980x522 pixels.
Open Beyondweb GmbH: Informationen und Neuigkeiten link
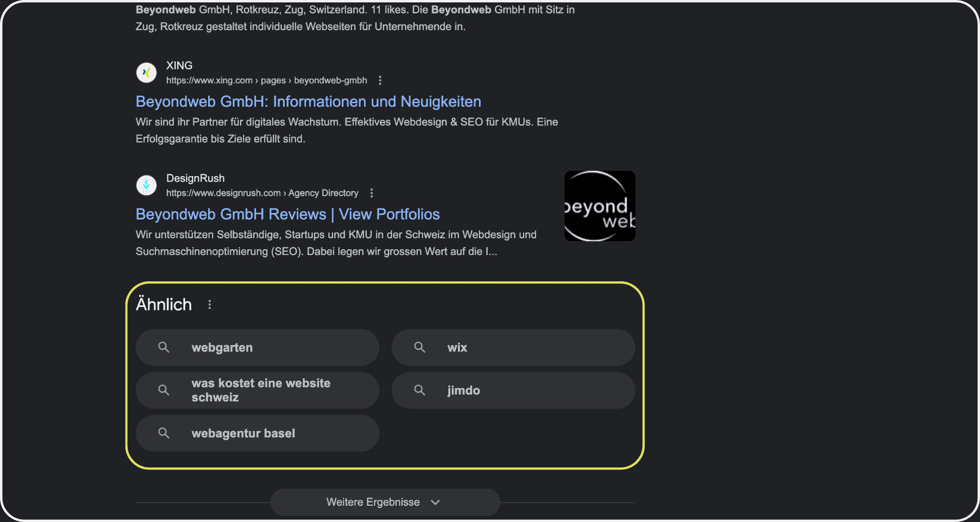308,101
